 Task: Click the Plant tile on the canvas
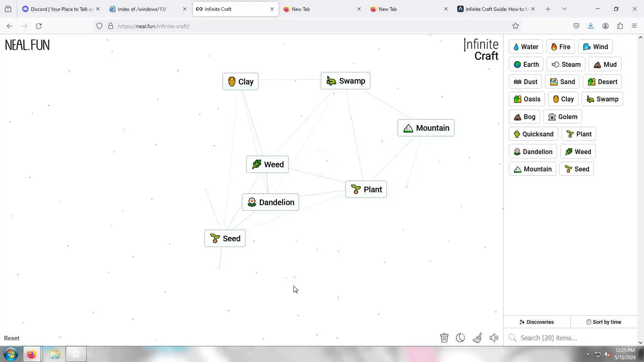point(366,189)
